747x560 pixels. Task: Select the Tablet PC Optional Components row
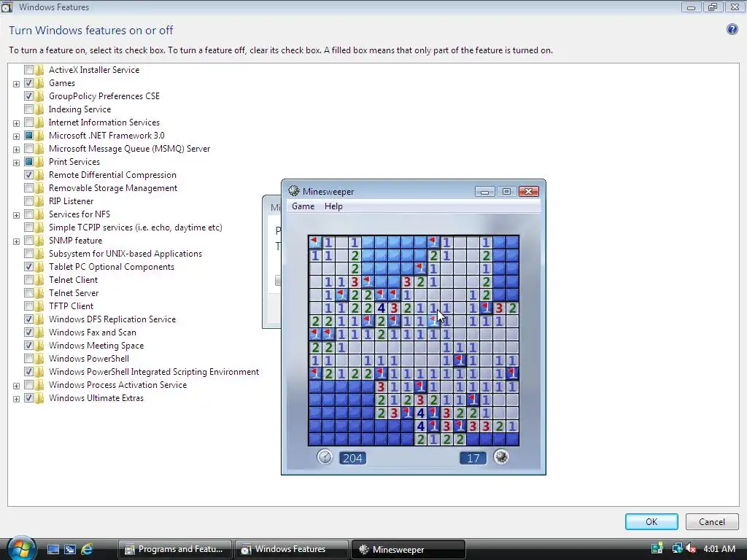(x=112, y=267)
